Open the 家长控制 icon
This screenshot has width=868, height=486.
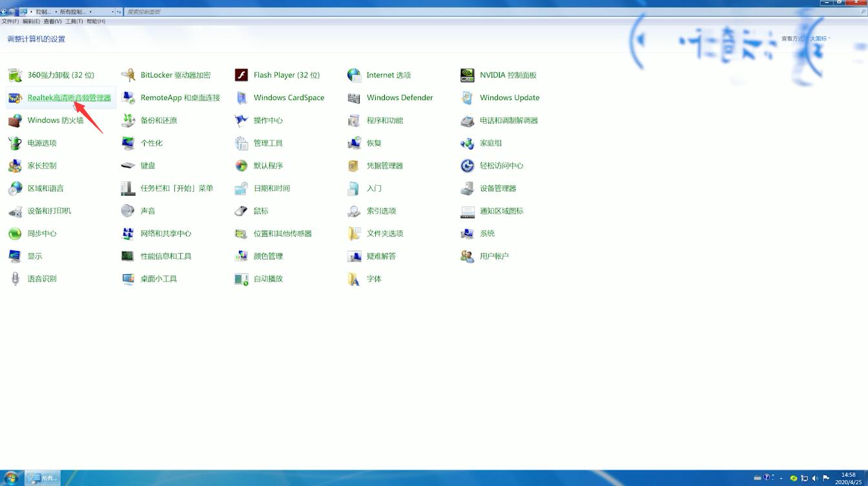click(x=15, y=166)
